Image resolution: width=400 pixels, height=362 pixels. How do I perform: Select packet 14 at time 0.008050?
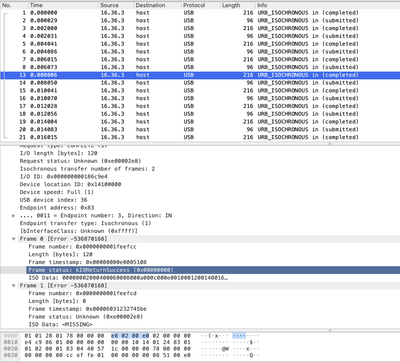click(x=200, y=83)
